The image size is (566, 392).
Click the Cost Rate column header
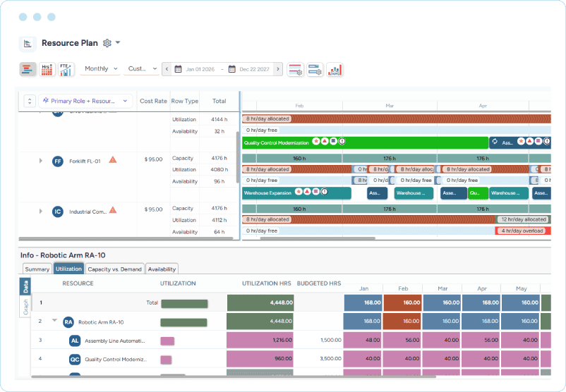(153, 101)
